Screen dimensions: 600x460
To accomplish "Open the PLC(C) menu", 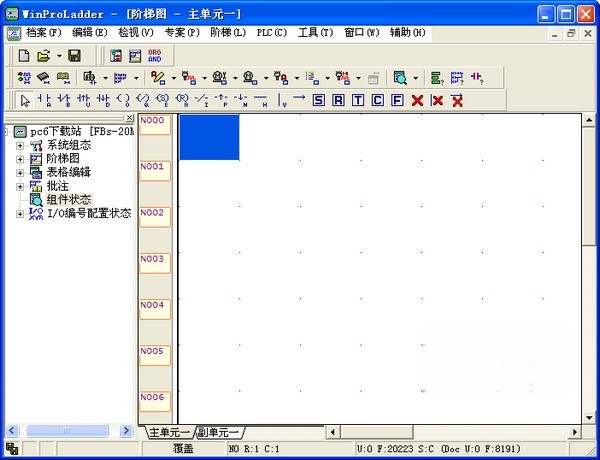I will coord(271,33).
